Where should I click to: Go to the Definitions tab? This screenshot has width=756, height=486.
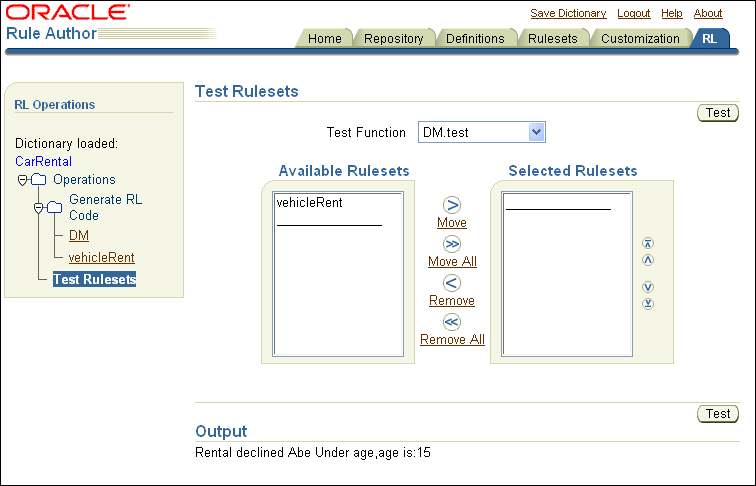[x=475, y=39]
